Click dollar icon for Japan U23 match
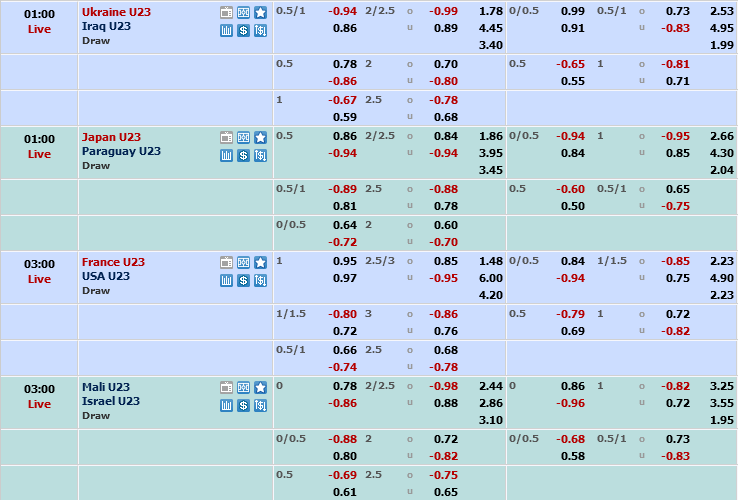The image size is (738, 500). click(x=243, y=155)
